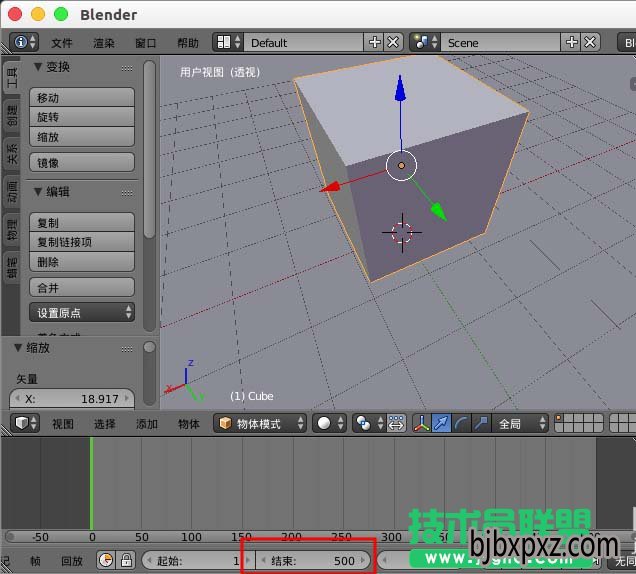
Task: Open the 全局 transform orientation dropdown
Action: click(x=520, y=424)
